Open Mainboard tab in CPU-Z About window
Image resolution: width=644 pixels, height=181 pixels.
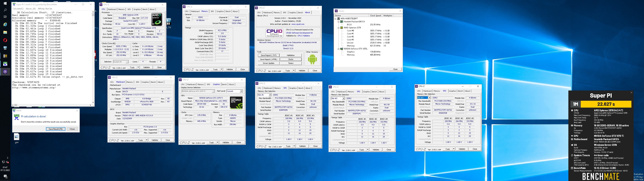267,13
